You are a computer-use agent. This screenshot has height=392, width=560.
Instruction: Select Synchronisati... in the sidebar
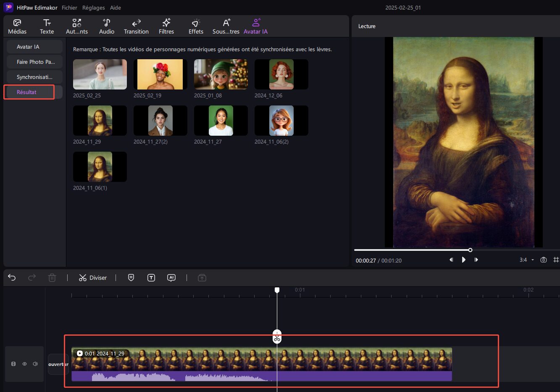tap(34, 77)
